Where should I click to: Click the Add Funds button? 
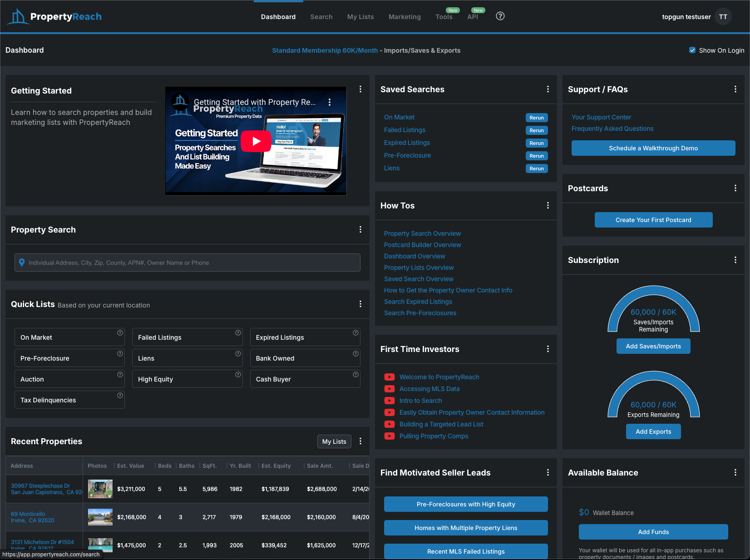[653, 532]
